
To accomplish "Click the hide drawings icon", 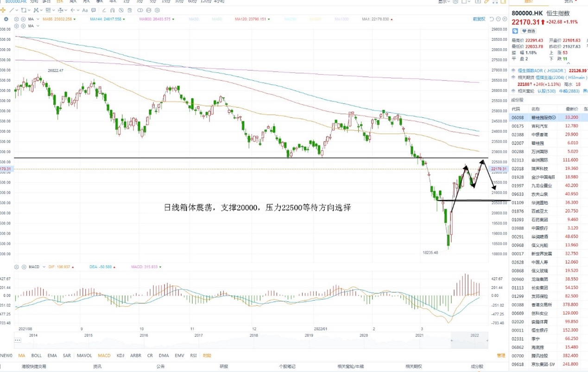I will coord(121,10).
